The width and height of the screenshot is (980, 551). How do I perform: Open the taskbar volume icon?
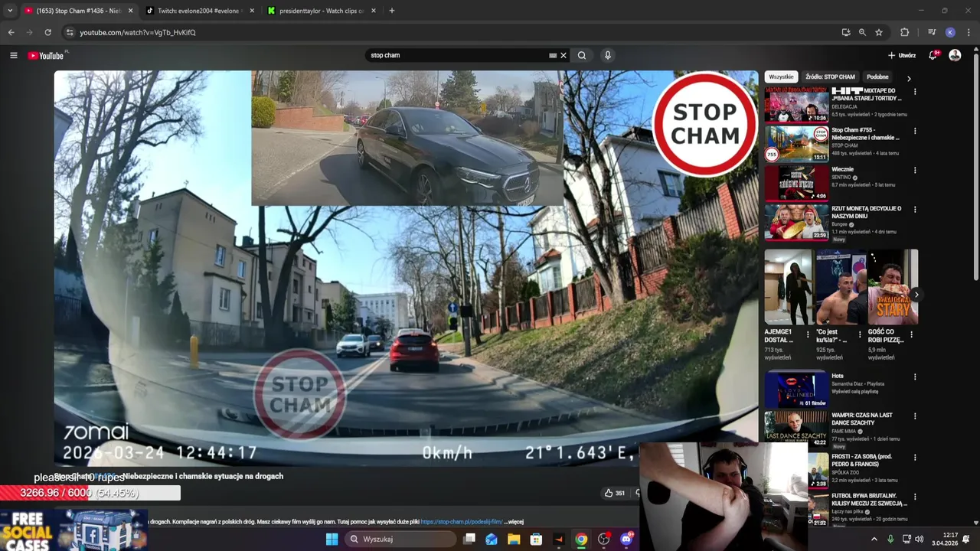919,539
